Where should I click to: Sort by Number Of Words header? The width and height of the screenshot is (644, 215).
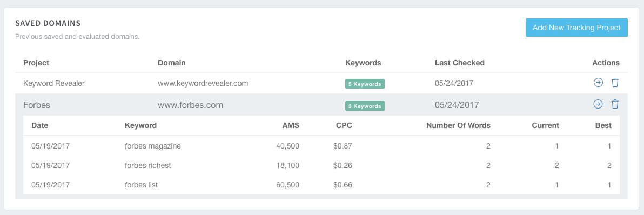458,125
